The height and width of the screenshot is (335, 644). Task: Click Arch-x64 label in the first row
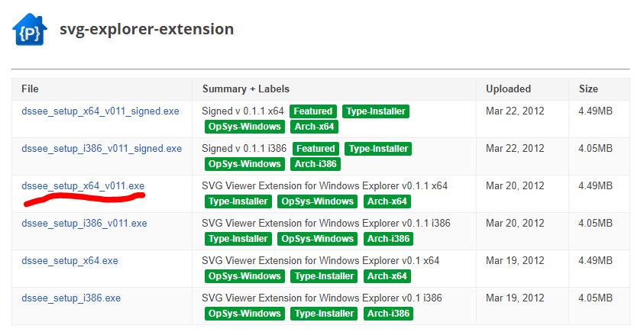313,127
